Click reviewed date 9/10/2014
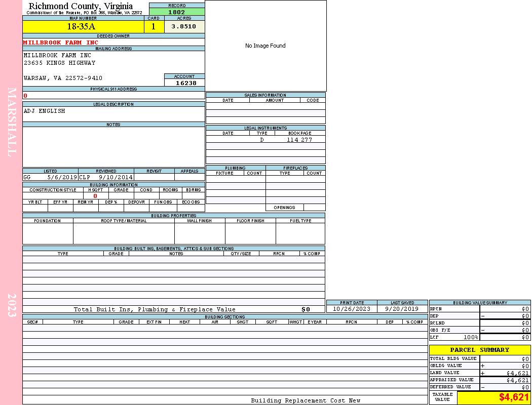The height and width of the screenshot is (405, 532). (x=116, y=177)
